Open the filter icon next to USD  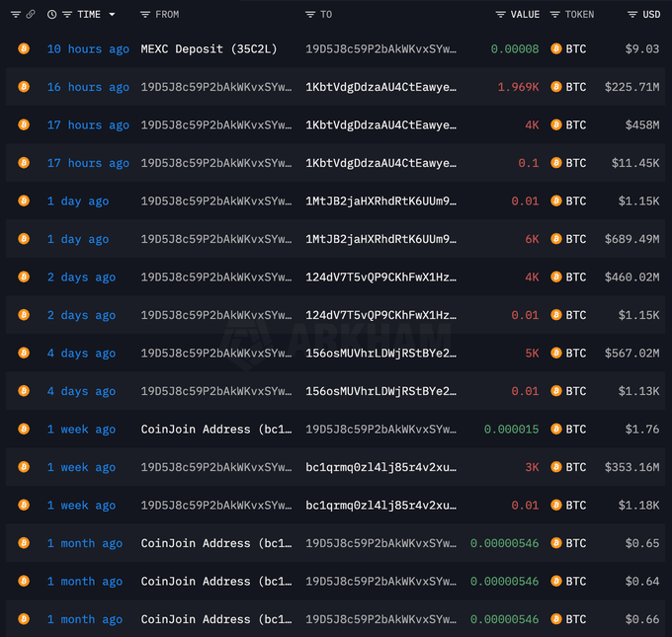[x=632, y=15]
